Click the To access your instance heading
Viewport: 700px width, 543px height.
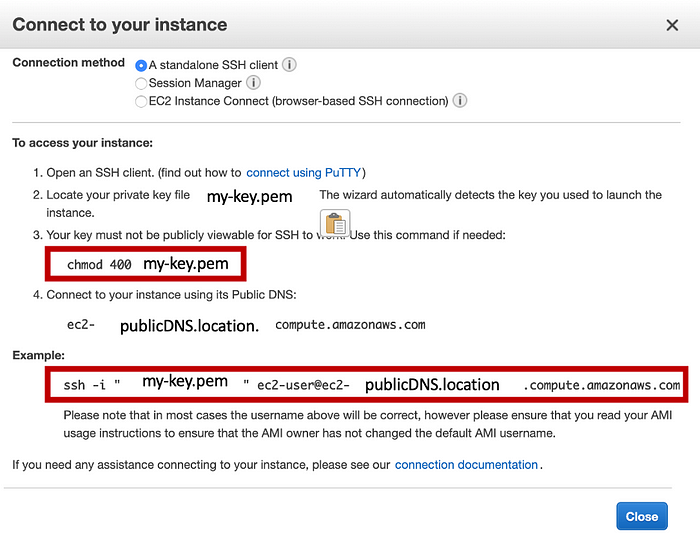pyautogui.click(x=83, y=143)
